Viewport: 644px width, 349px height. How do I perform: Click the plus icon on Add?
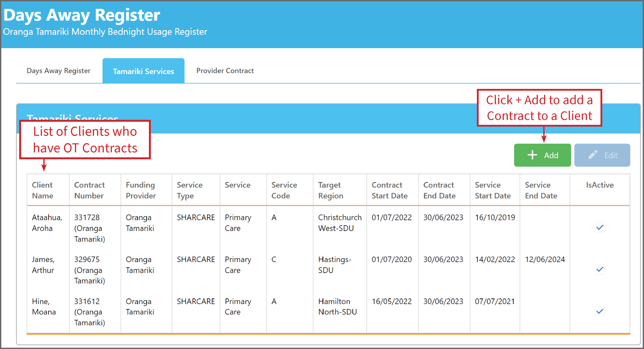coord(532,155)
